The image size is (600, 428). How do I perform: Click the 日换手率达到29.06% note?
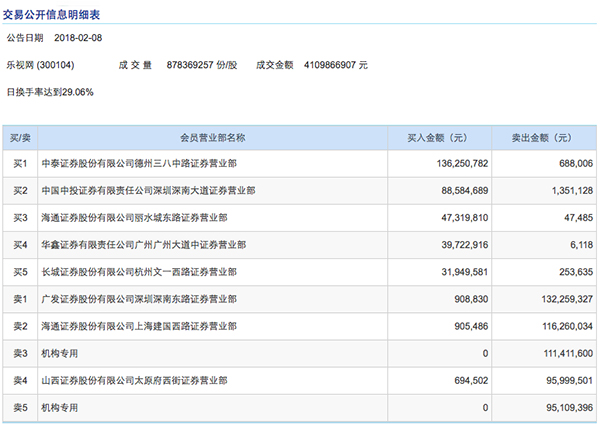pos(50,92)
